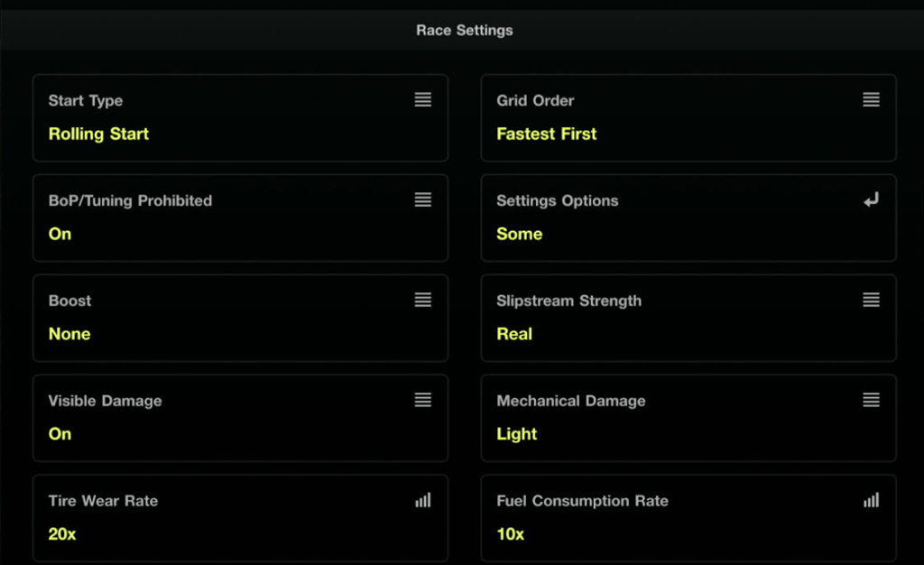Click the list icon on BoP/Tuning Prohibited

[422, 200]
